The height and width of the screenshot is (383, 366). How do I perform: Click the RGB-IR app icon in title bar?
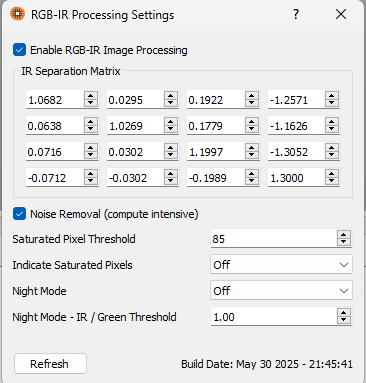pos(17,14)
